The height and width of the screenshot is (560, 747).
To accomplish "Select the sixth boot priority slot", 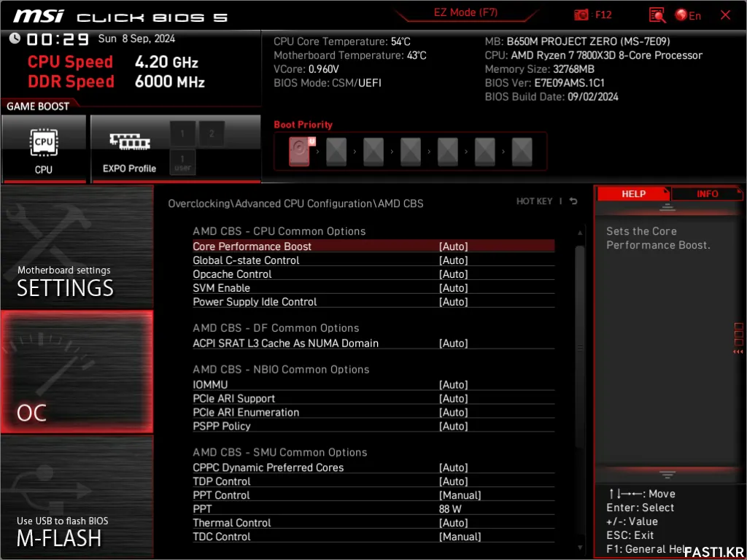I will tap(485, 152).
